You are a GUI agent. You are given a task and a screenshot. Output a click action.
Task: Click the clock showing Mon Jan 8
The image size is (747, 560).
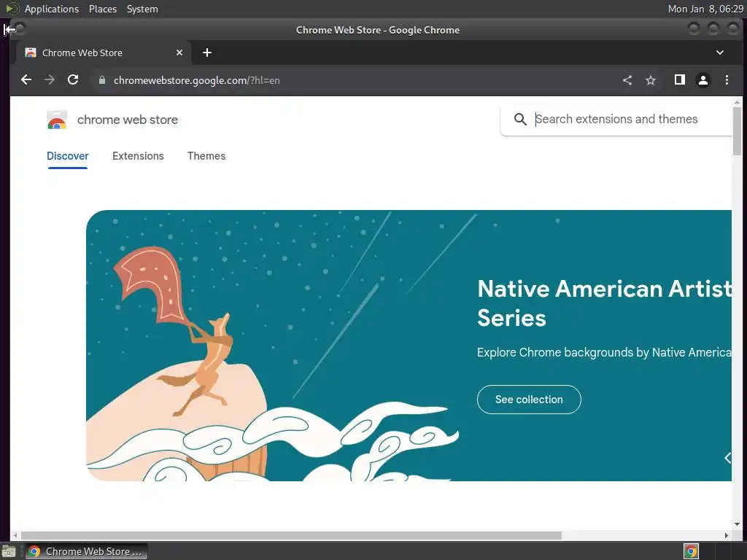705,9
